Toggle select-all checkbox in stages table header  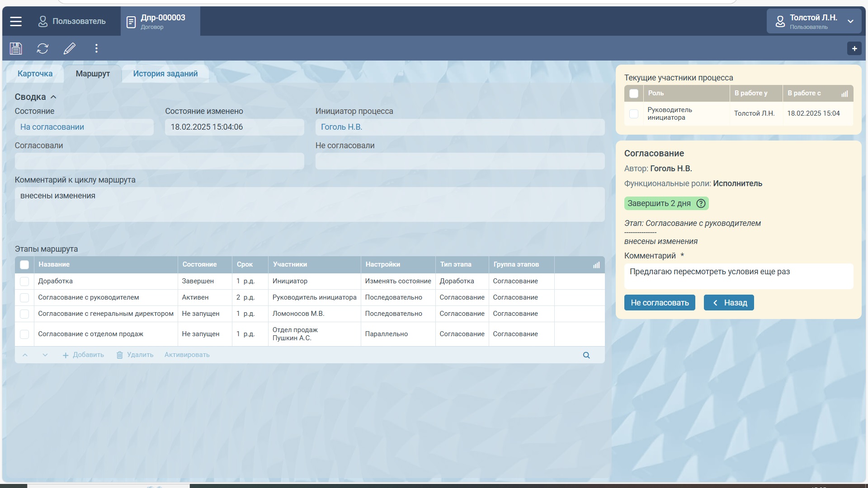[24, 265]
